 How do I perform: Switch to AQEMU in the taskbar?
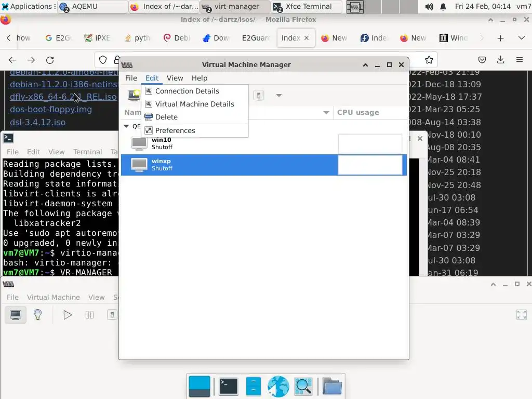[92, 6]
